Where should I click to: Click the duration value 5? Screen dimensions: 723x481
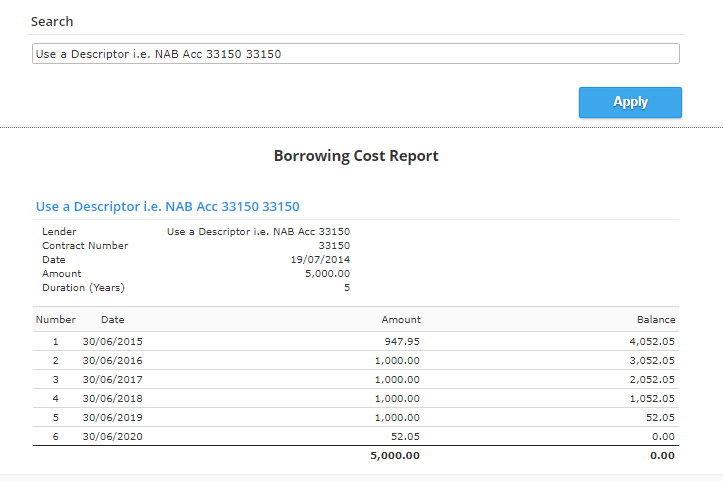[347, 287]
